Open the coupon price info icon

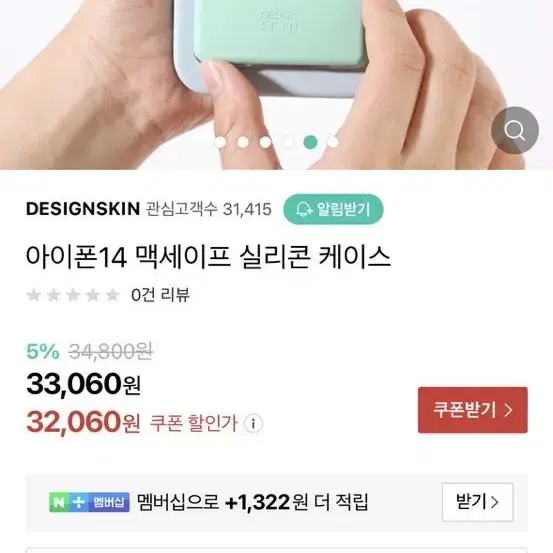coord(253,423)
